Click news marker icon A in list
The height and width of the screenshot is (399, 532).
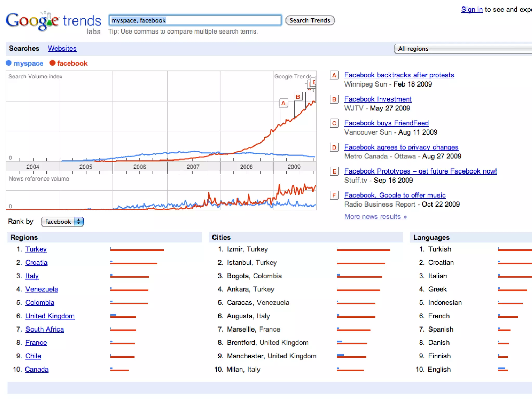334,75
